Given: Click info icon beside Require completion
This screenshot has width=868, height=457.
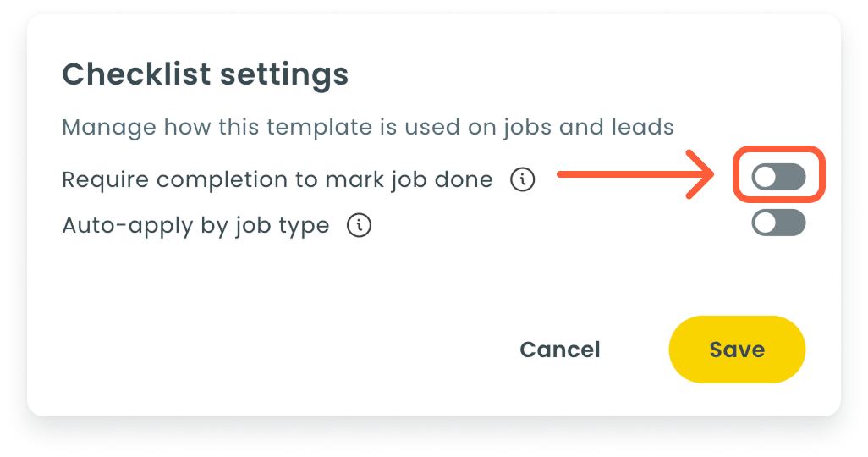Looking at the screenshot, I should click(x=523, y=179).
